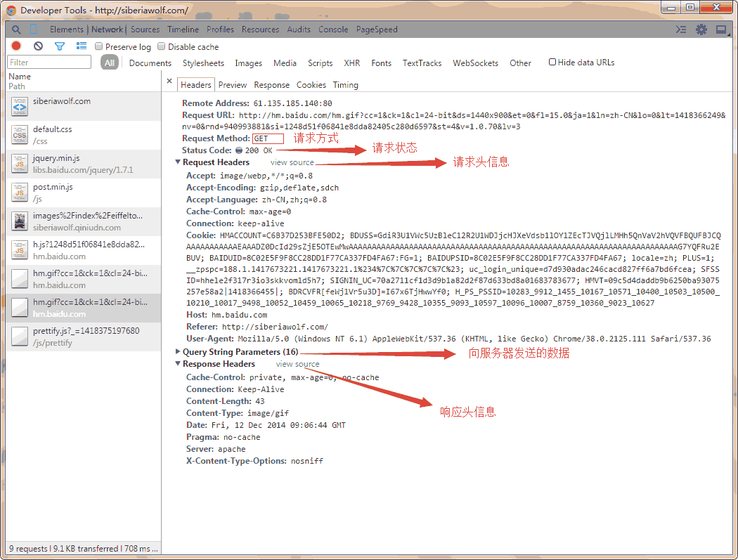This screenshot has width=738, height=560.
Task: Check the Hide data URLs checkbox
Action: tap(552, 62)
